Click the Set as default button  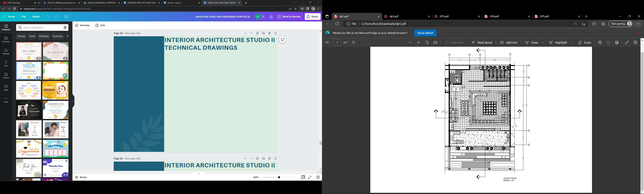(425, 33)
